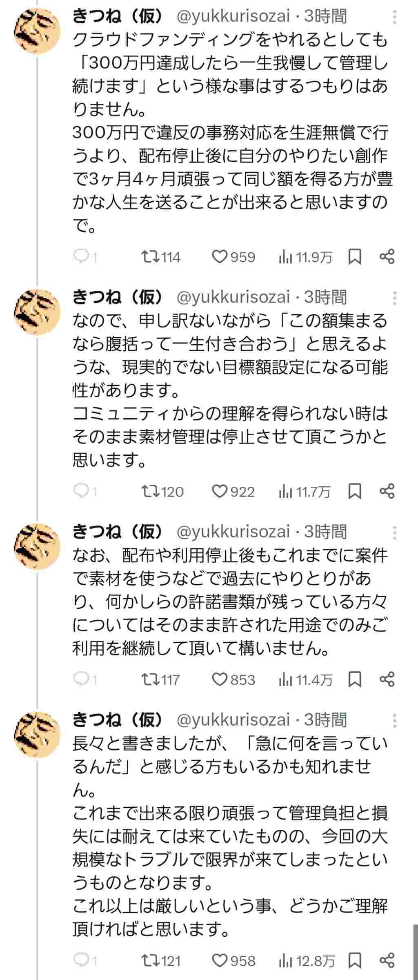Click the scrollbar thumb at the right edge

pos(415,951)
